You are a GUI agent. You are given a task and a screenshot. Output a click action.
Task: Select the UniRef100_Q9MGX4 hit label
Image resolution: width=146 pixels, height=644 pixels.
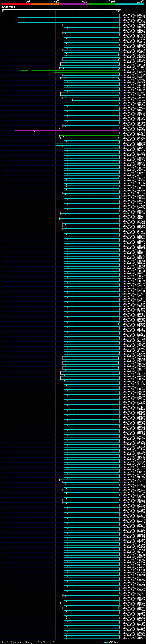click(x=134, y=148)
